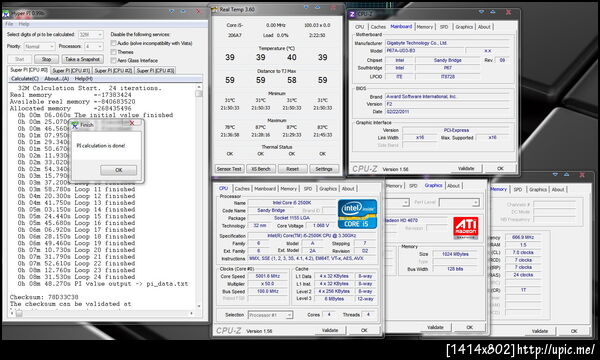Click Validate in CPU-Z Mainboard window
Viewport: 600px width, 360px height.
click(x=466, y=168)
